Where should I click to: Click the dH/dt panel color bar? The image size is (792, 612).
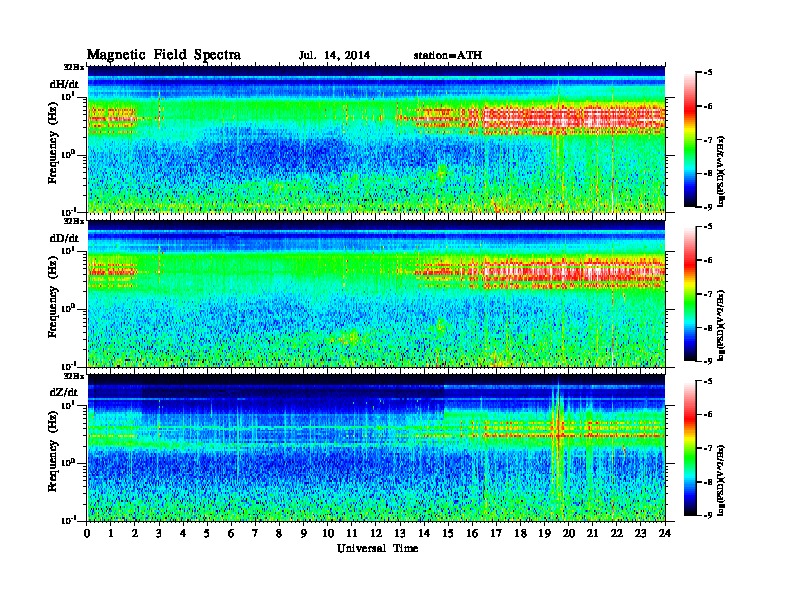coord(689,139)
